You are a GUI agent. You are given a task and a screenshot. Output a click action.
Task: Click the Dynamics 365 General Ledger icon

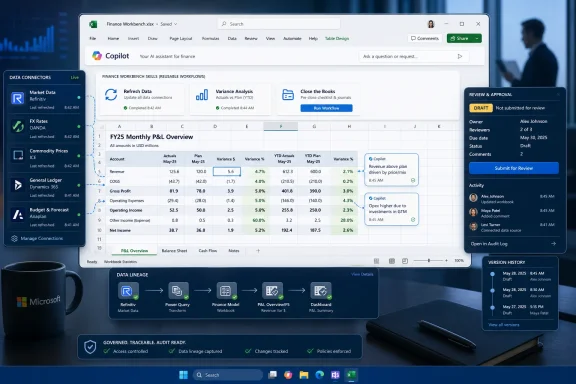(18, 185)
